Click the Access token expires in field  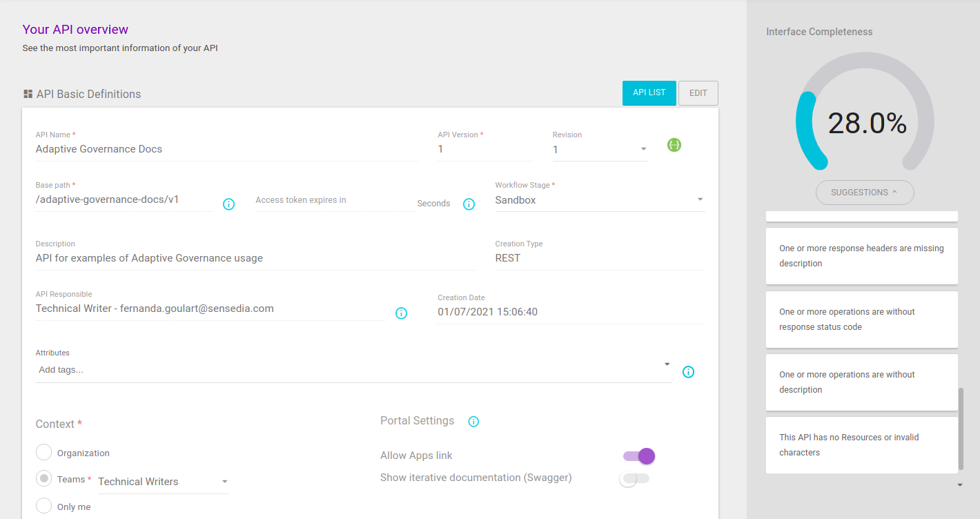(334, 200)
